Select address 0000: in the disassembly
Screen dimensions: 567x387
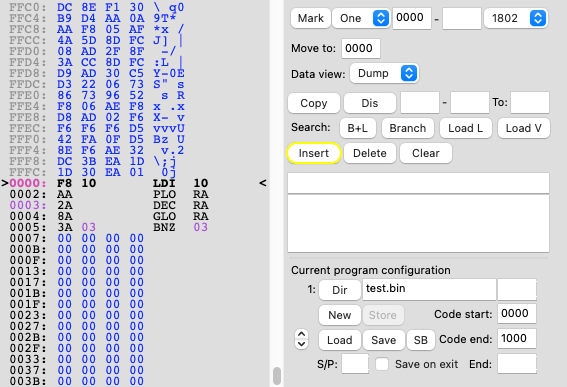[x=28, y=183]
